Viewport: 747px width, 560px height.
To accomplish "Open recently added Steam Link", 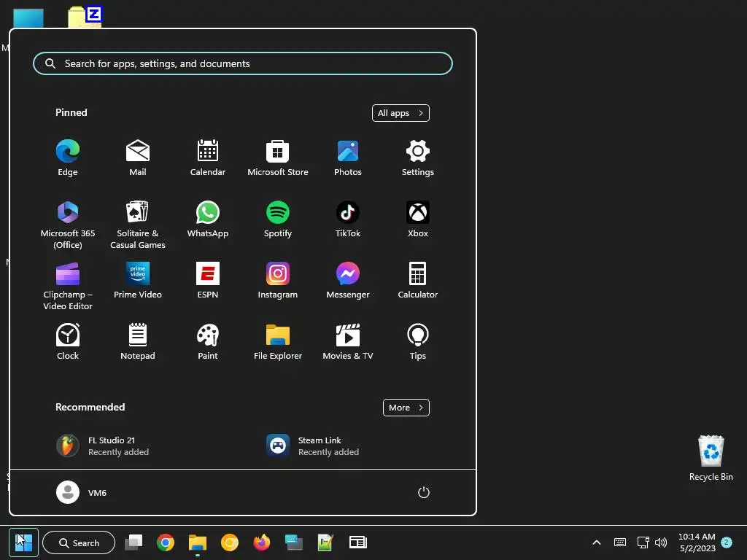I will pos(312,446).
